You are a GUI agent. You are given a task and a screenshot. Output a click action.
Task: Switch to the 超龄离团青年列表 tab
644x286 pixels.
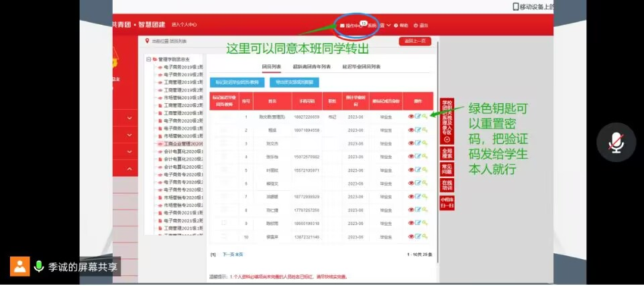312,67
